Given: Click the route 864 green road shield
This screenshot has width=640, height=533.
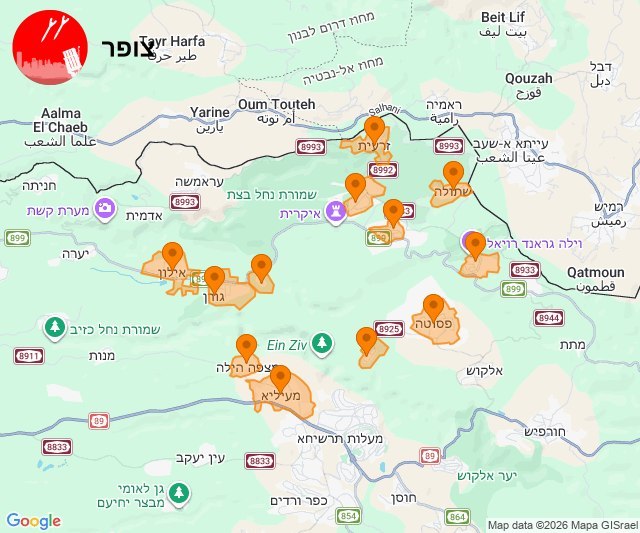Looking at the screenshot, I should 457,517.
